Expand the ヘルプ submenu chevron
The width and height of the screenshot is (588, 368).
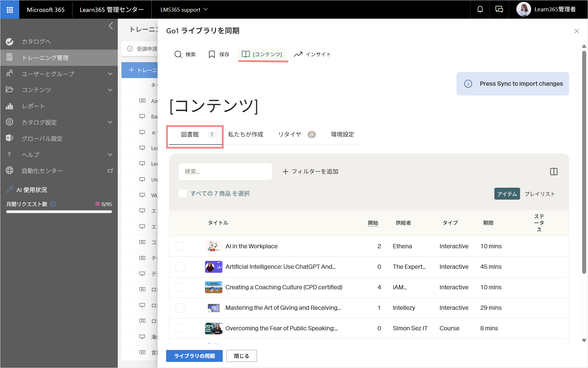tap(110, 155)
